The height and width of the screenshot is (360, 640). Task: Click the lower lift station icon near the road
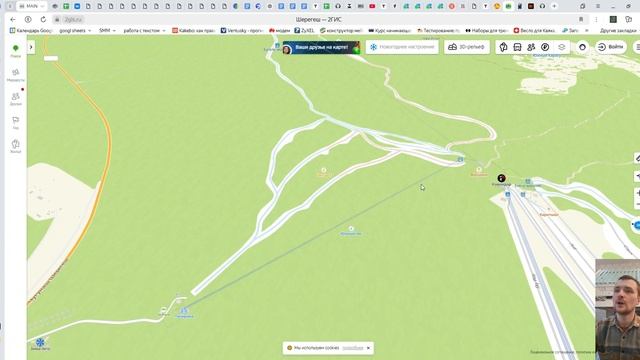pos(184,311)
